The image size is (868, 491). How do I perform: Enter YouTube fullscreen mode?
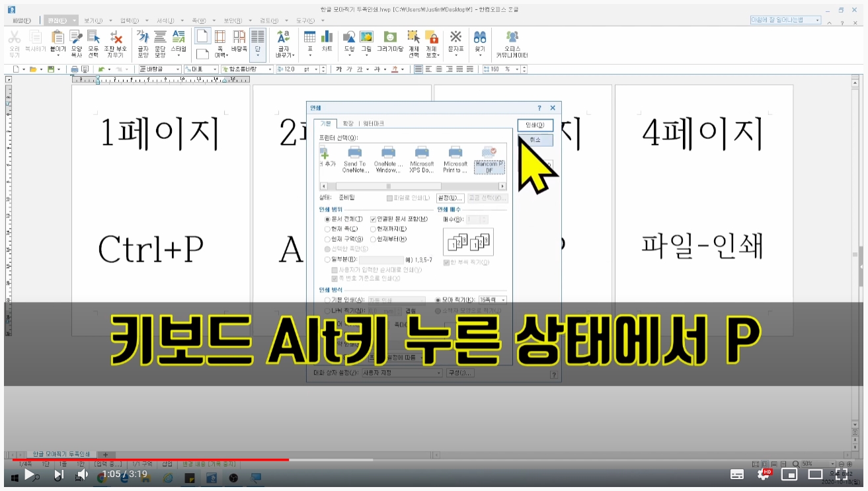click(841, 474)
